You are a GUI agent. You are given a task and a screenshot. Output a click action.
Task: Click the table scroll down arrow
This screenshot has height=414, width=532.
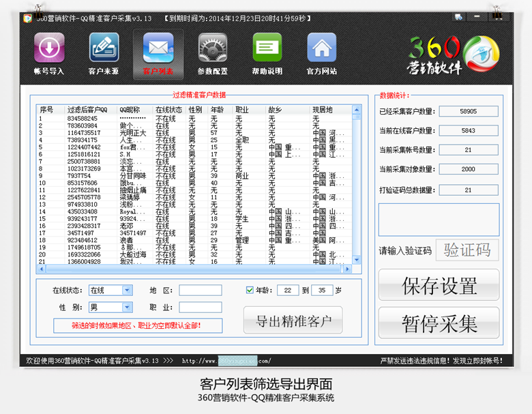point(356,260)
